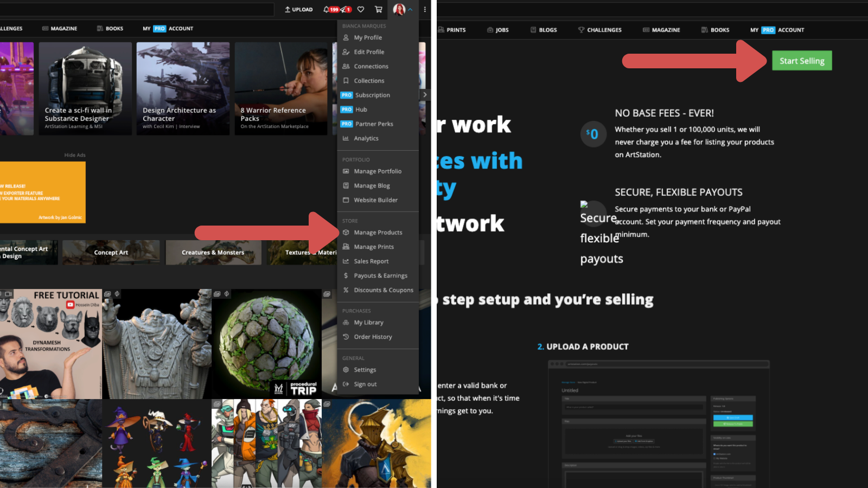868x488 pixels.
Task: Open the colorful witches character sheet artwork
Action: (157, 444)
